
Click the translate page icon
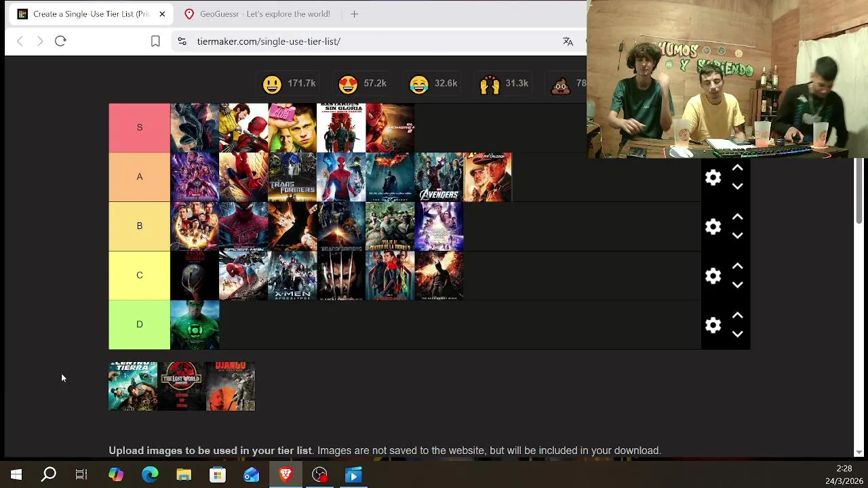point(568,41)
